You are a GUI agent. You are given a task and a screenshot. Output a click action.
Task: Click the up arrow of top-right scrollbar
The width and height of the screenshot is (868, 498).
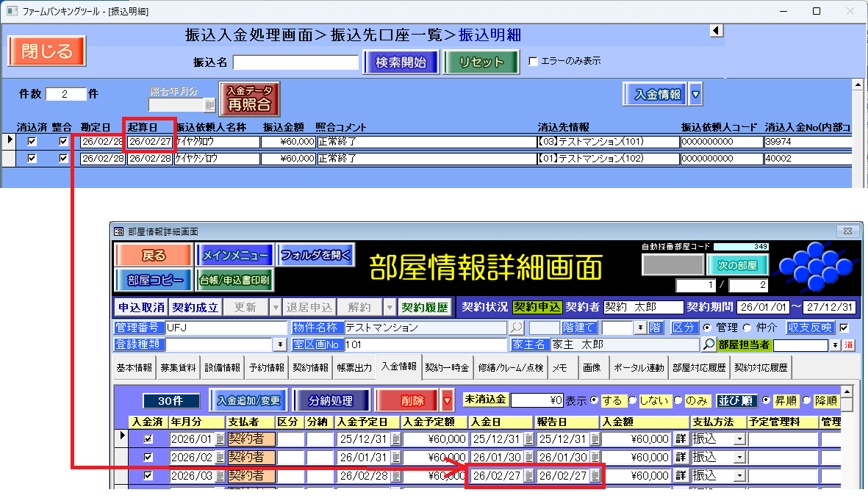tap(857, 84)
